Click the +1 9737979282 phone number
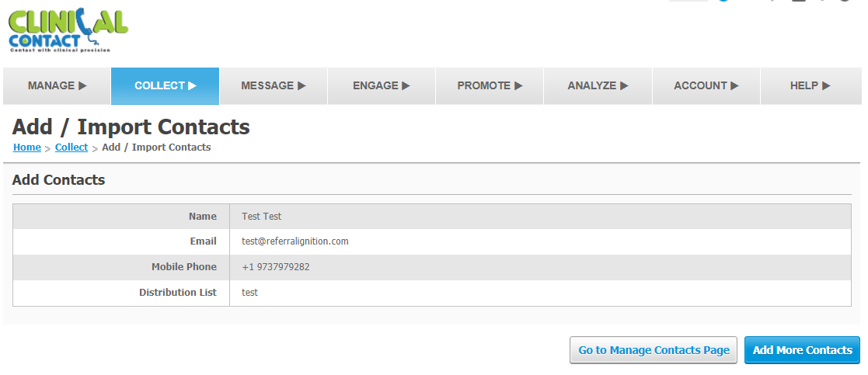The height and width of the screenshot is (375, 868). click(276, 267)
